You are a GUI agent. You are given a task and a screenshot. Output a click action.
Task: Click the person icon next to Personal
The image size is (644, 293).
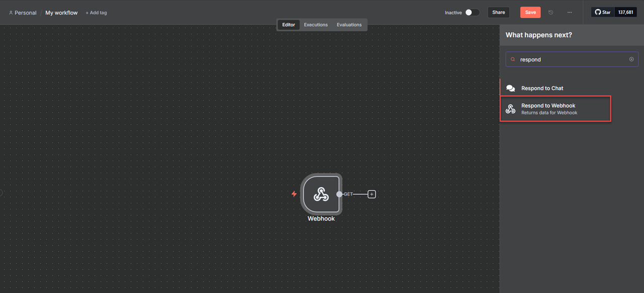11,13
